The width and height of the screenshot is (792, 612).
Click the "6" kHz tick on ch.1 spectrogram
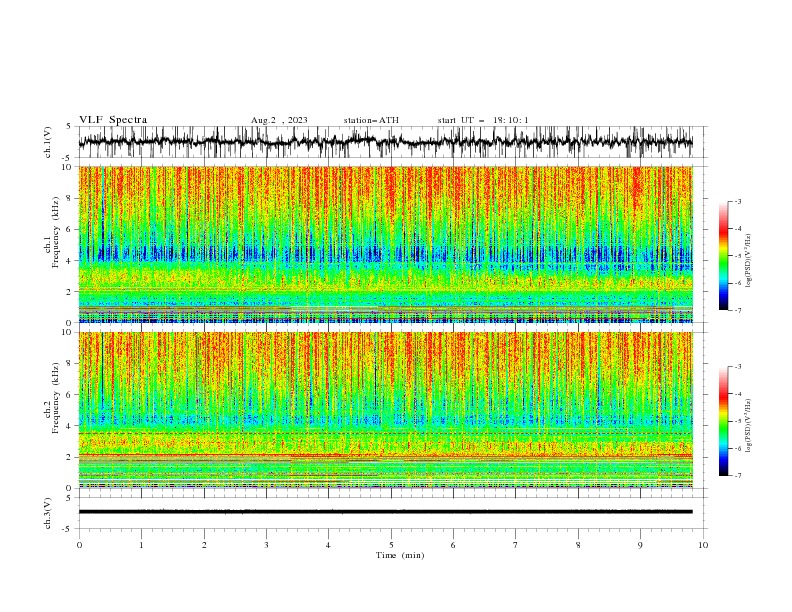pyautogui.click(x=70, y=229)
